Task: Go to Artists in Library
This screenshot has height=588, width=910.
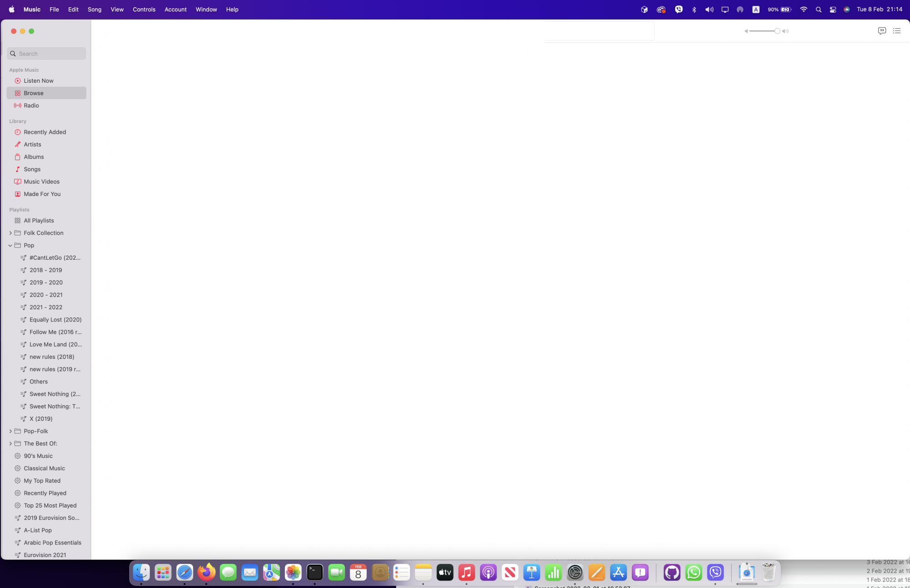Action: coord(32,144)
